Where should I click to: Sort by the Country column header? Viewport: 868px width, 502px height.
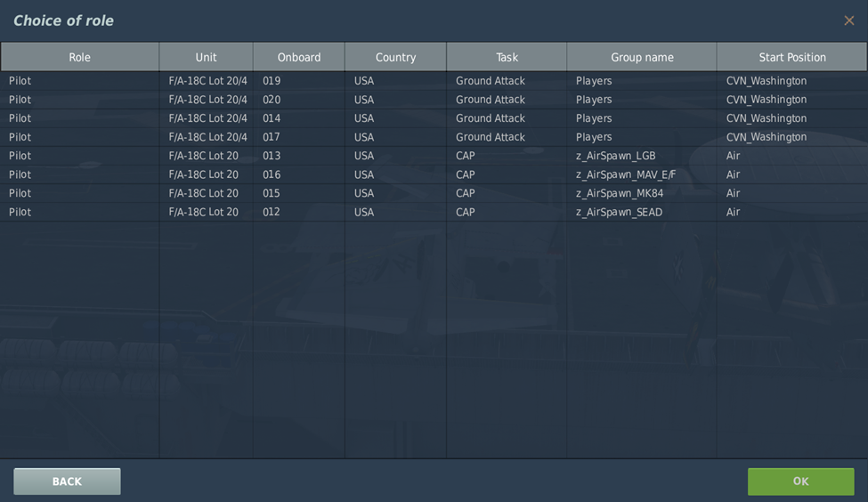coord(395,57)
